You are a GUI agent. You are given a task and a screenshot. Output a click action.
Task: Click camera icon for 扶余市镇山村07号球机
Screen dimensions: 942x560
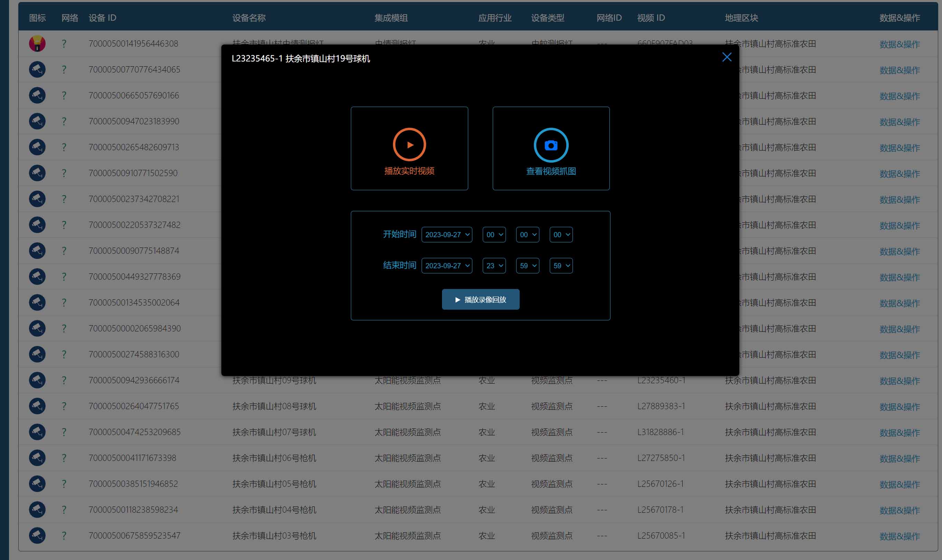[x=37, y=432]
